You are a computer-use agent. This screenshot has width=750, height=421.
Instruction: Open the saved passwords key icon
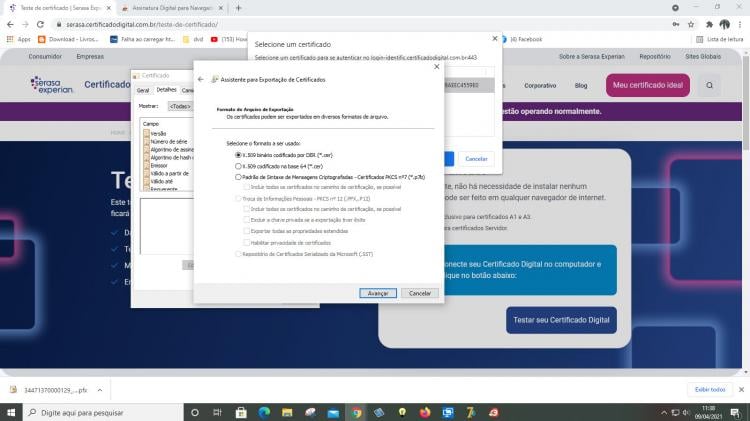point(675,24)
